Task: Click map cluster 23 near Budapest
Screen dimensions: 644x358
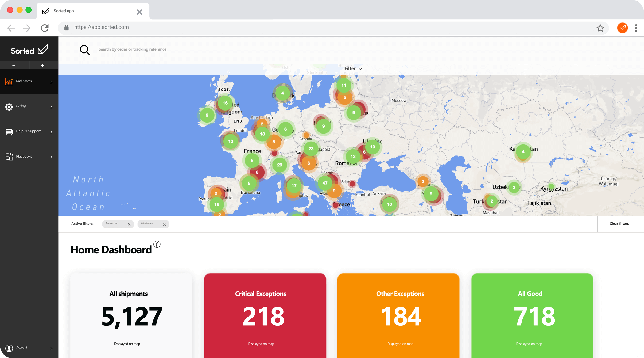Action: (311, 148)
